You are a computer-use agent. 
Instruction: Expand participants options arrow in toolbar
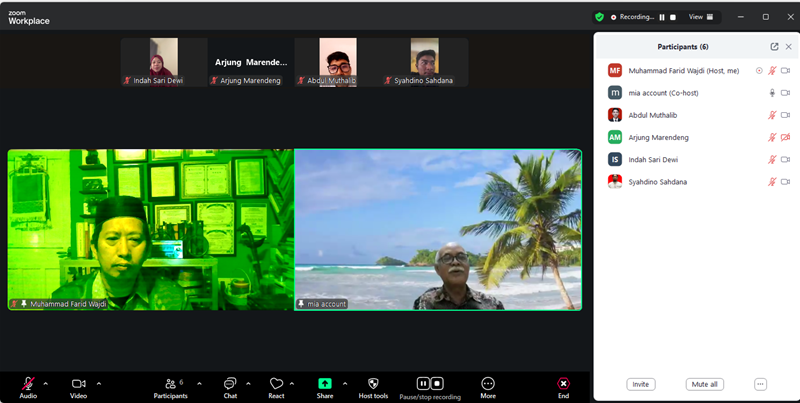[x=199, y=384]
